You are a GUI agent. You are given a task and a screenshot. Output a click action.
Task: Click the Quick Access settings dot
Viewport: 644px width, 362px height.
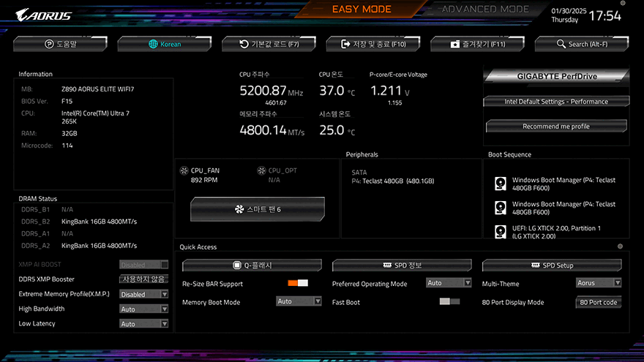(620, 246)
